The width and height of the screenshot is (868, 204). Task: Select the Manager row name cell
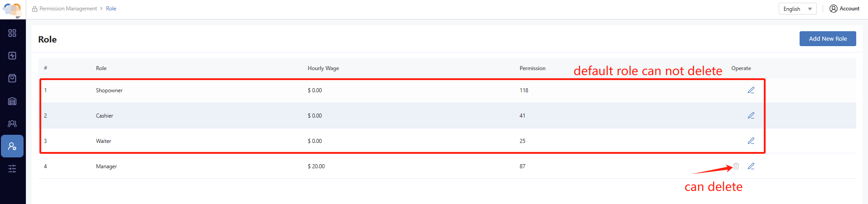click(106, 166)
